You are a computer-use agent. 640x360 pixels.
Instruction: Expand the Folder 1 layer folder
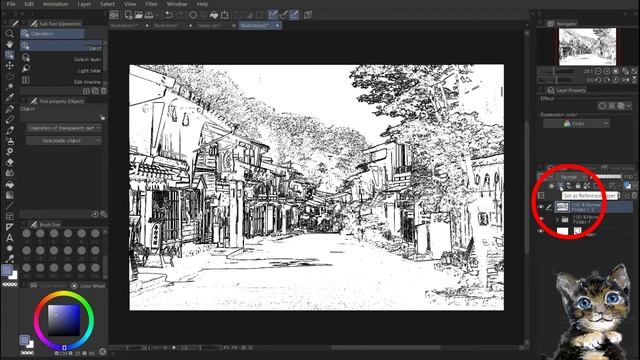pos(557,220)
